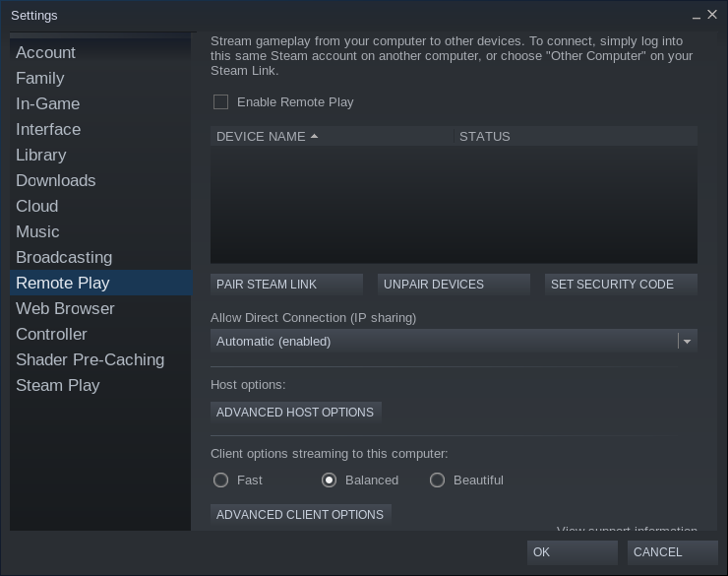This screenshot has height=576, width=728.
Task: Open Broadcasting settings
Action: pyautogui.click(x=100, y=257)
